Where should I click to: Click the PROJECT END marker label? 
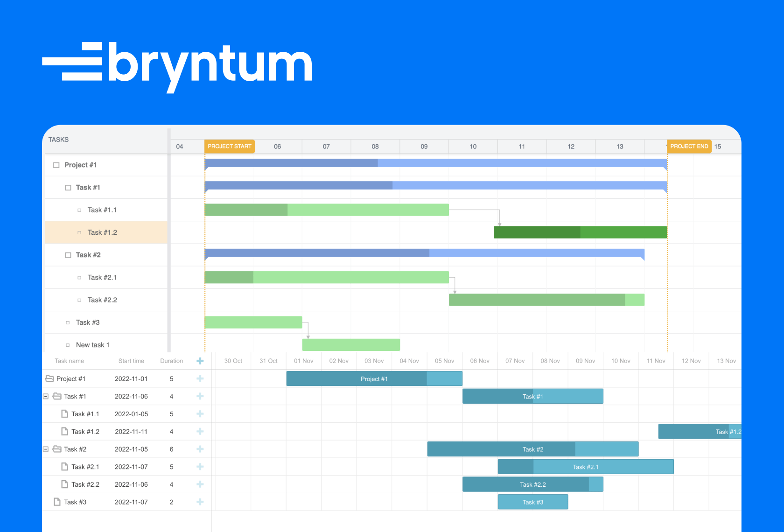point(689,146)
